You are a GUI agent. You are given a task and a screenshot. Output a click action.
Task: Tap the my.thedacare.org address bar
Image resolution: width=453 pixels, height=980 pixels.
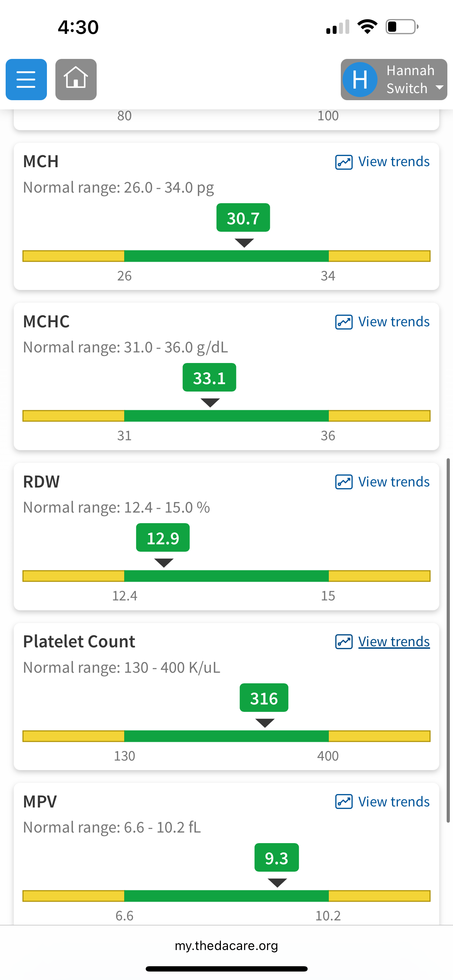point(226,946)
